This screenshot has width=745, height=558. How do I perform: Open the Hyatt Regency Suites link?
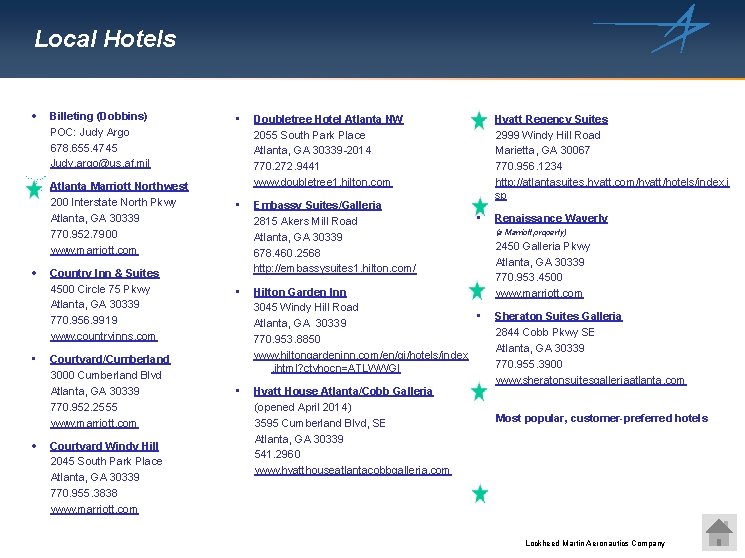(x=551, y=119)
